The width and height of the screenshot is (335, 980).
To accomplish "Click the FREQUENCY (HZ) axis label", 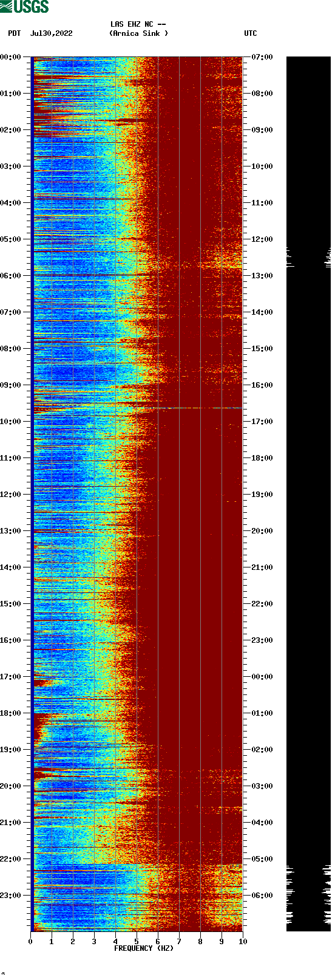I will coord(144,948).
